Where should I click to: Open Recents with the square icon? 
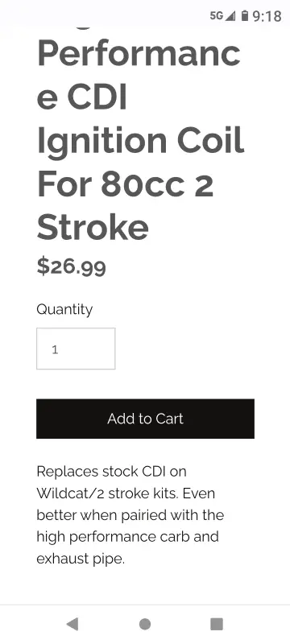coord(217,624)
